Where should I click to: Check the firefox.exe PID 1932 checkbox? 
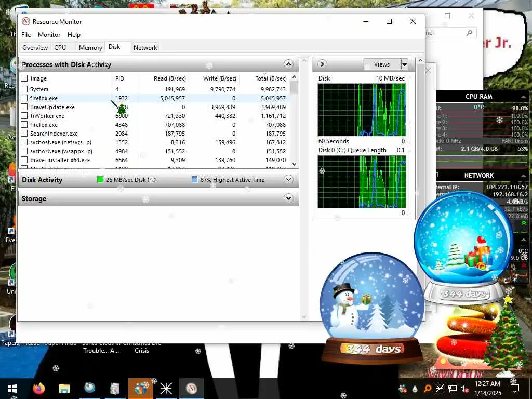(24, 98)
